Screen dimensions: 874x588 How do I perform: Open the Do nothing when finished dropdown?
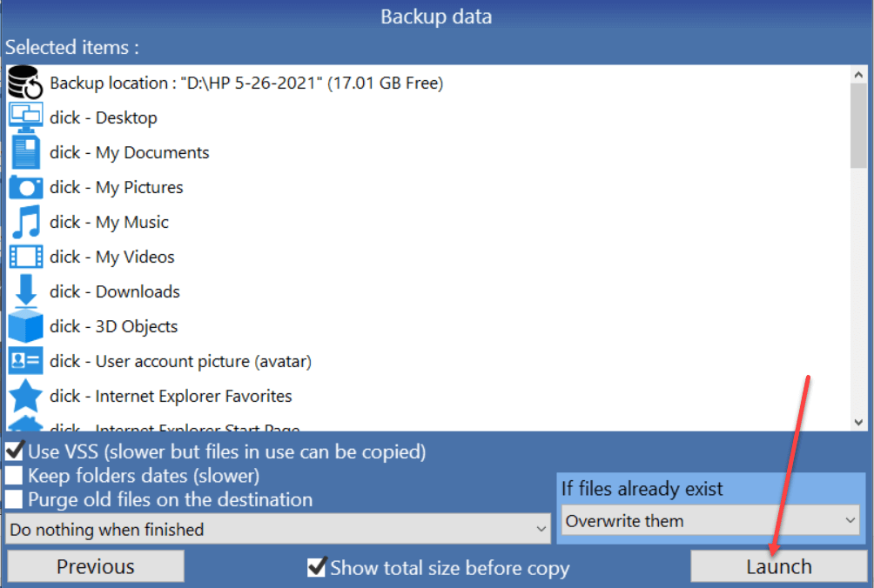tap(279, 529)
